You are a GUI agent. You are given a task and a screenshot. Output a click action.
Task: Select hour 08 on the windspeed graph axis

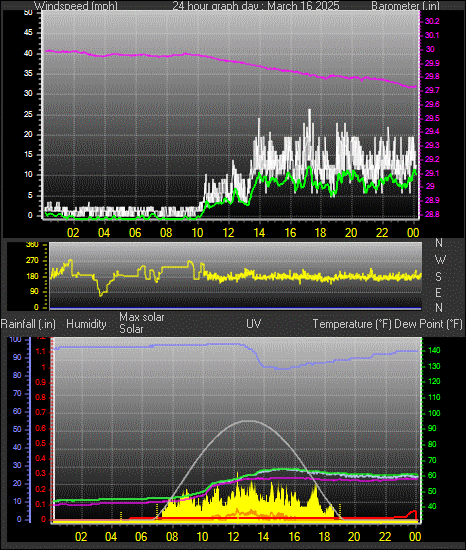(166, 233)
